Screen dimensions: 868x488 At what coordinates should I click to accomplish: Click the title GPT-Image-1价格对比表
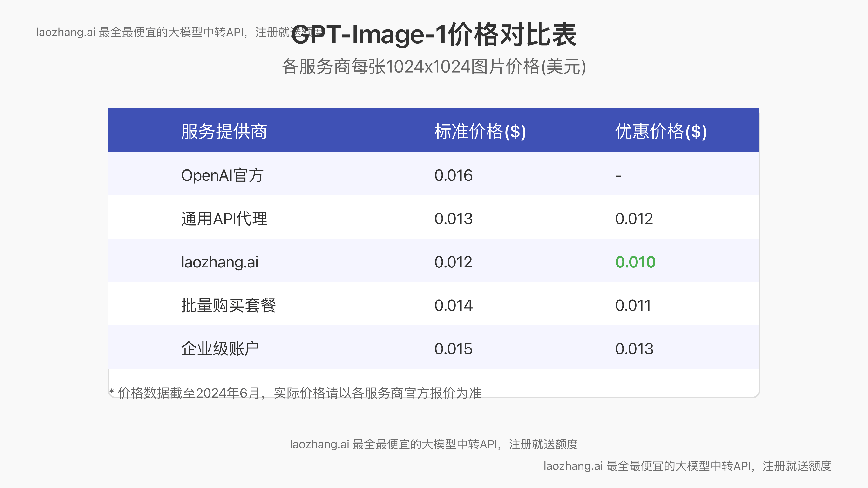click(x=434, y=34)
